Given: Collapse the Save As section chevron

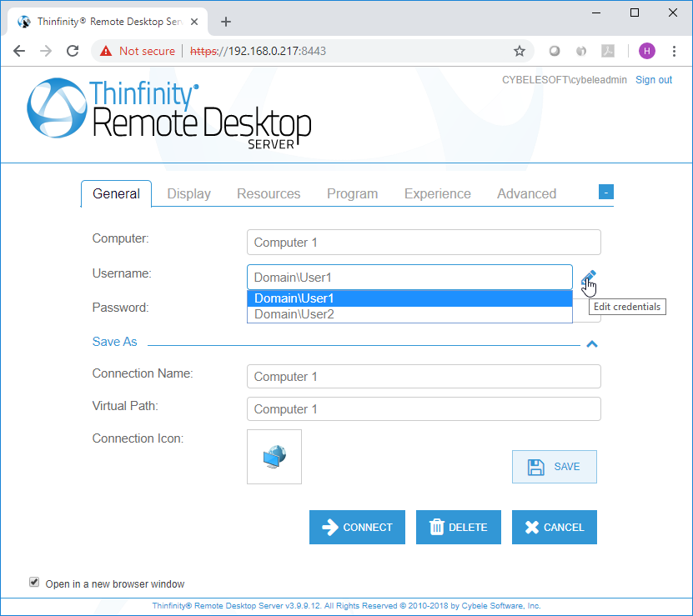Looking at the screenshot, I should pos(592,343).
